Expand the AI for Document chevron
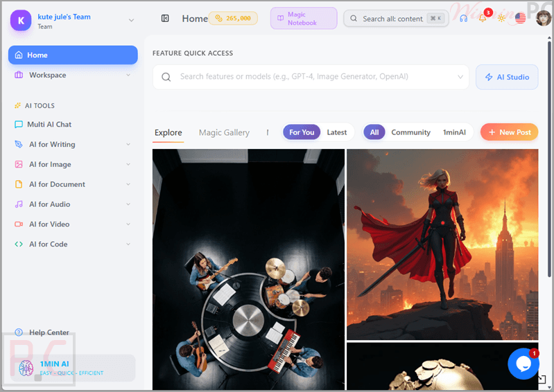Viewport: 554px width, 392px height. 128,184
